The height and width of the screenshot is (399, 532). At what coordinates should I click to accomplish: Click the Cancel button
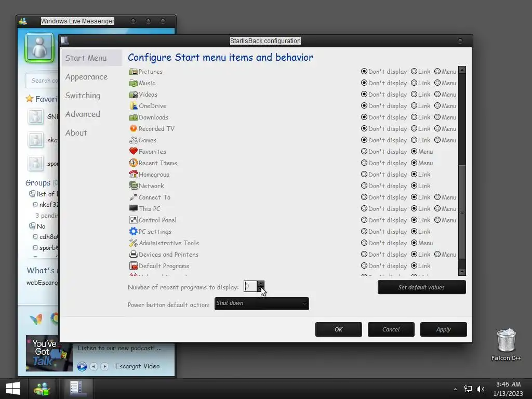[x=391, y=329]
